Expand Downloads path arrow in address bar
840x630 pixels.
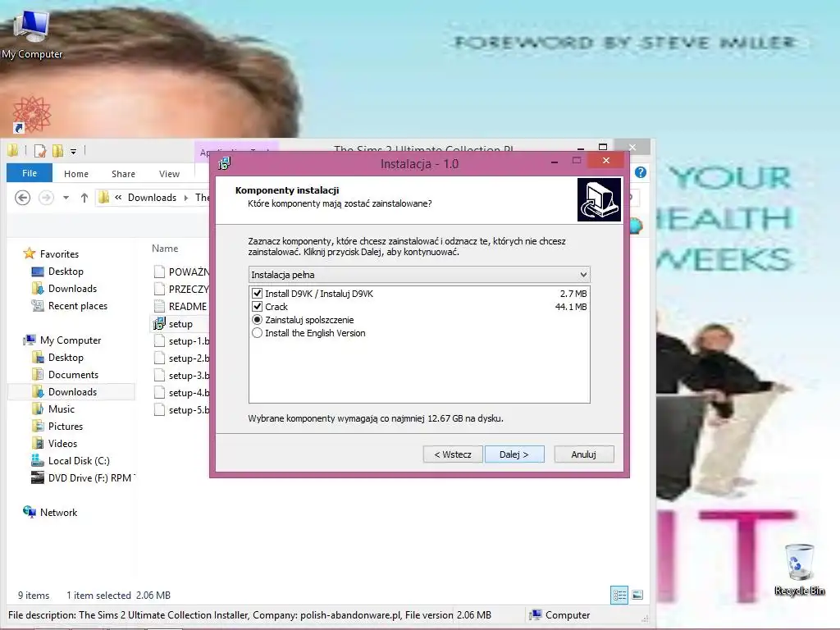tap(186, 198)
